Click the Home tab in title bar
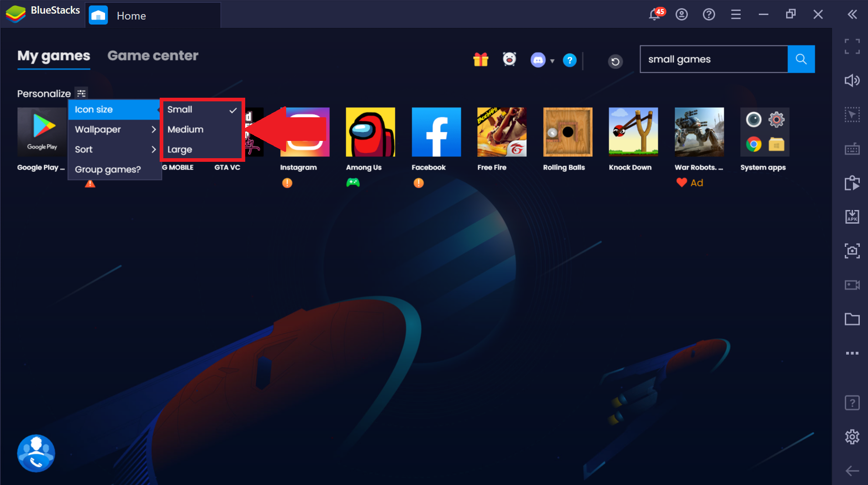Viewport: 868px width, 485px height. (153, 15)
